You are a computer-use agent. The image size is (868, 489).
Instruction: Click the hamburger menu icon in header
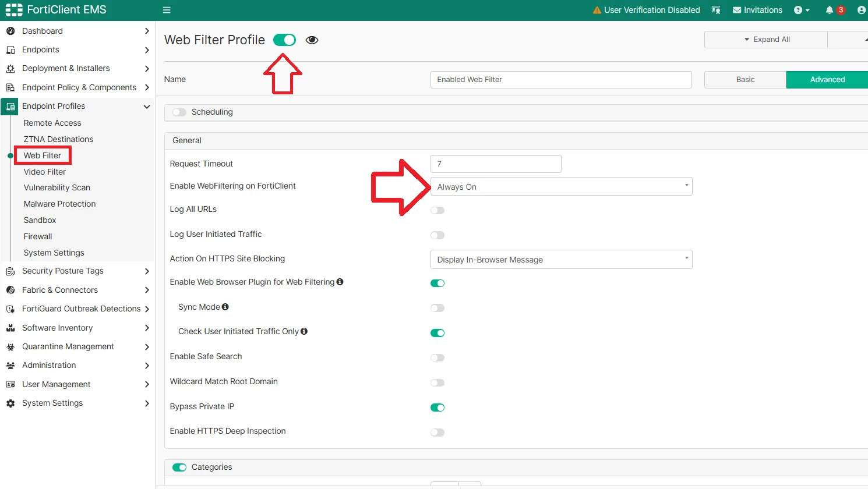[167, 10]
